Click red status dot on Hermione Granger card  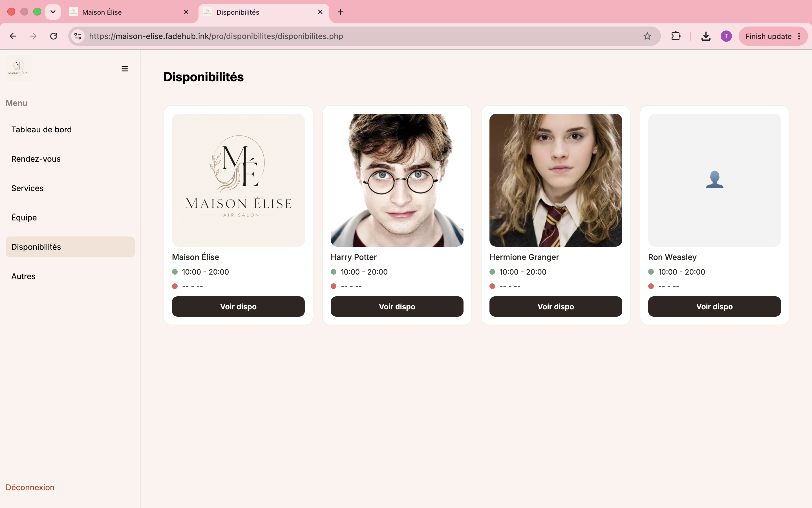492,286
